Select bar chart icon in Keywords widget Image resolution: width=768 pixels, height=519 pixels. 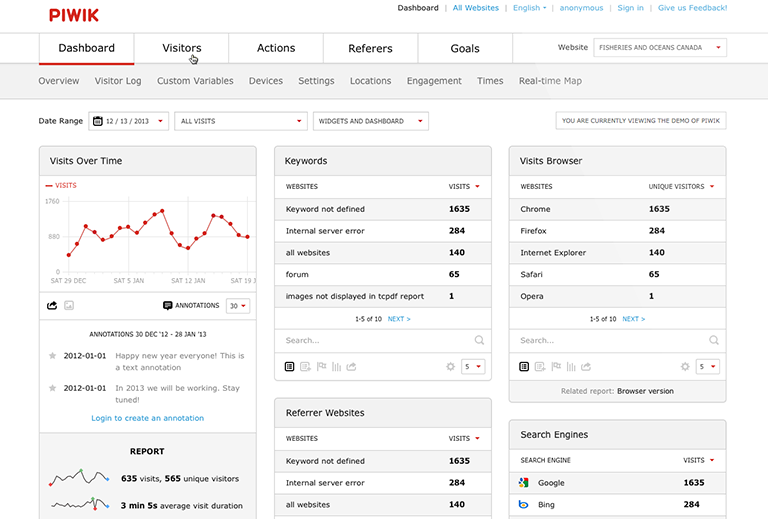point(336,367)
